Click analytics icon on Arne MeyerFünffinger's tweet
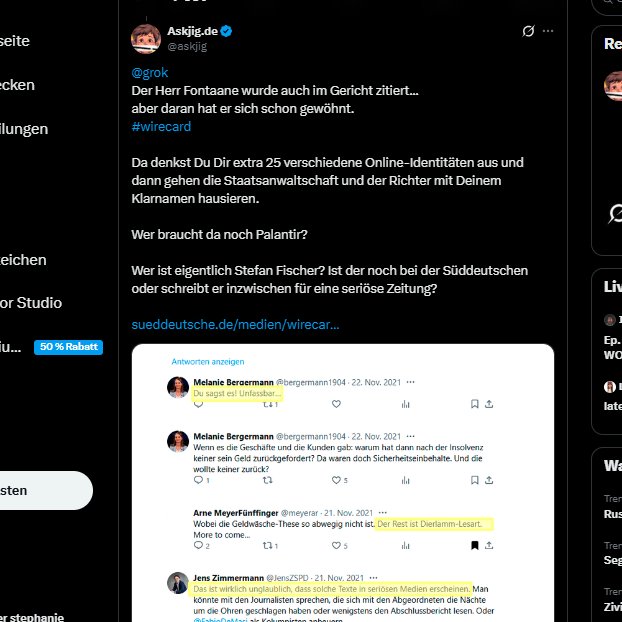The image size is (622, 622). click(x=405, y=546)
